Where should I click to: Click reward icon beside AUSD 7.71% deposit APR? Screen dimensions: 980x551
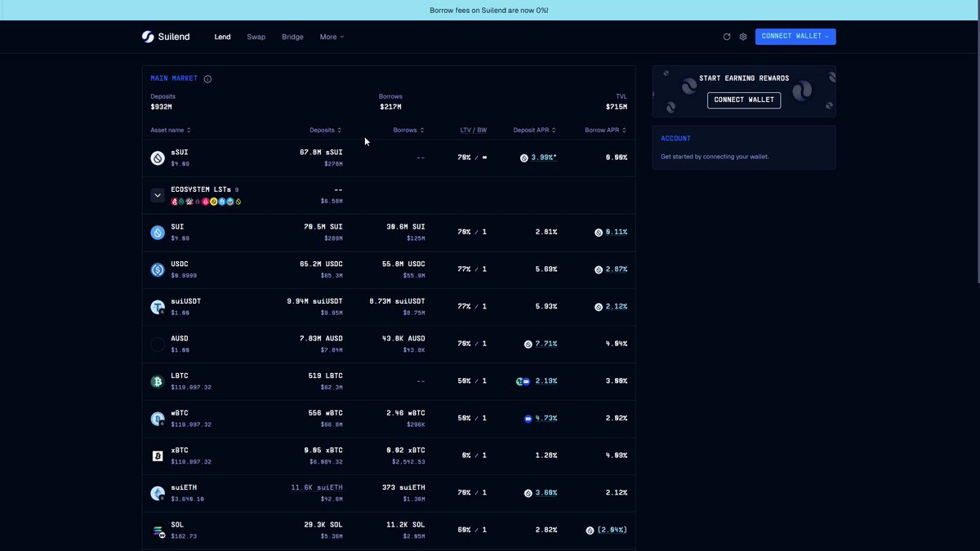528,344
